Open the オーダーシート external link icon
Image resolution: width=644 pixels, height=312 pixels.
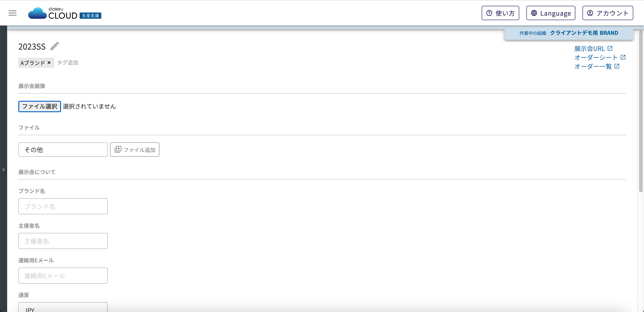pyautogui.click(x=623, y=57)
